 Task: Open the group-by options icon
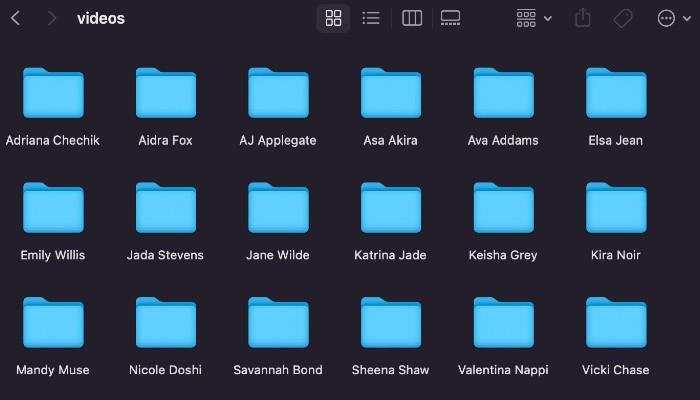click(x=526, y=18)
